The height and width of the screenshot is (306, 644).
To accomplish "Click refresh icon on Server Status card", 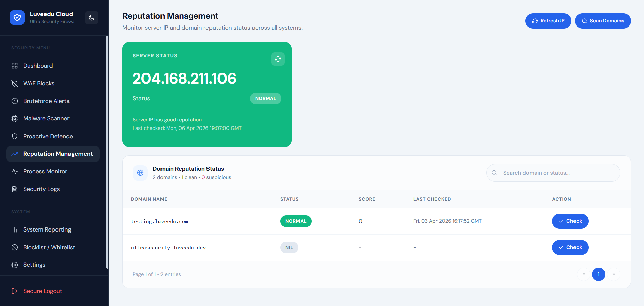I will tap(278, 59).
